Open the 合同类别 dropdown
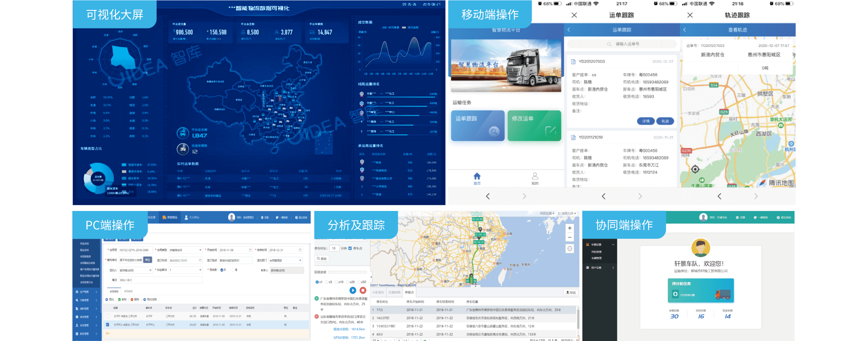Screen dimensions: 868x341 200,250
